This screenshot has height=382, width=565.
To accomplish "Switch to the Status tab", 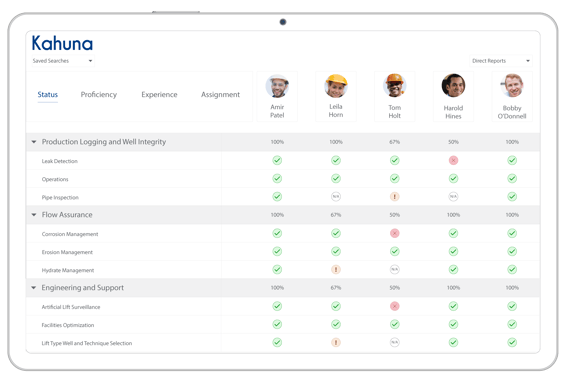I will point(48,94).
